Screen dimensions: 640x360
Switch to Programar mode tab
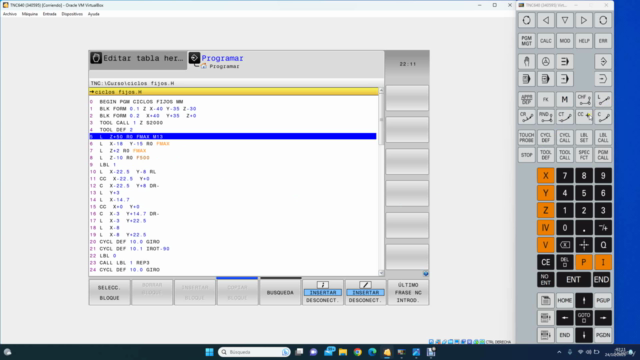222,58
